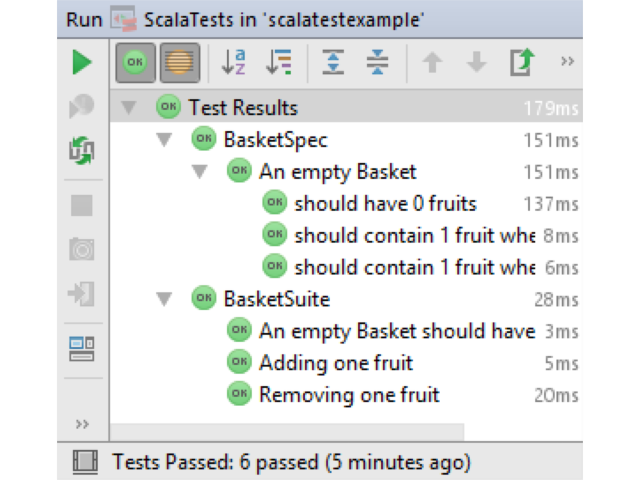Sort tests by duration
Screen dimensions: 640x480
point(279,62)
